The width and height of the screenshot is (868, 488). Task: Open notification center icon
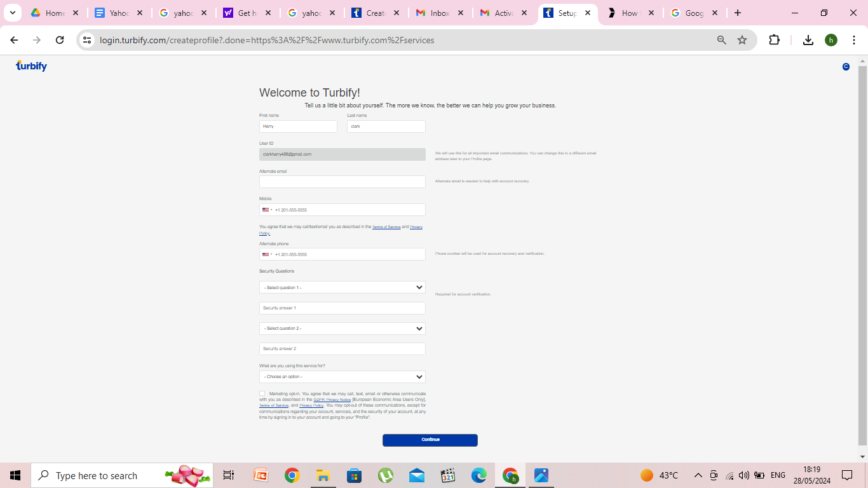point(847,475)
